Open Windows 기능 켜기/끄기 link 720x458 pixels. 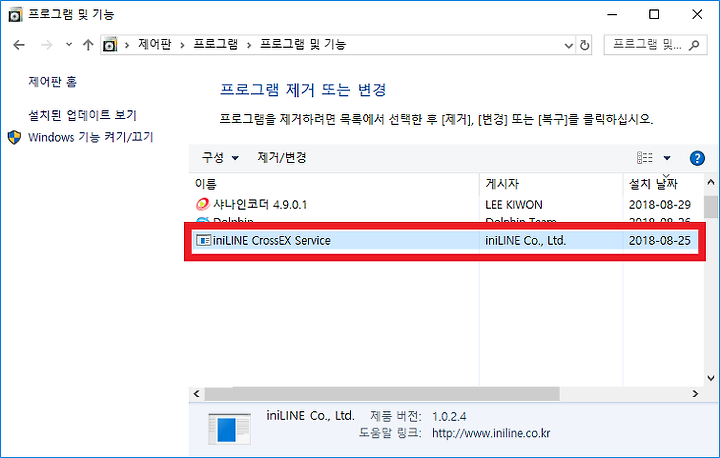[x=90, y=137]
